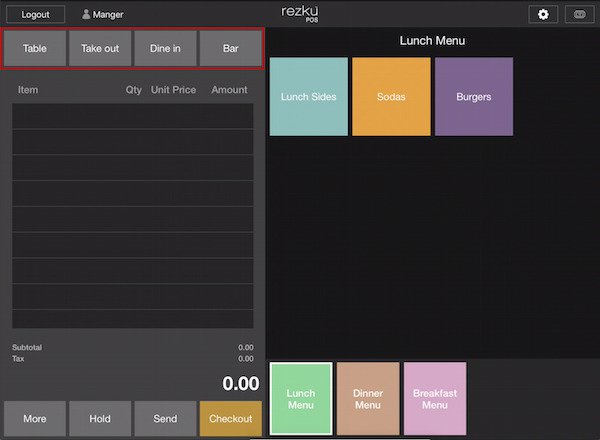
Task: Click the rezku POS logo
Action: (300, 13)
